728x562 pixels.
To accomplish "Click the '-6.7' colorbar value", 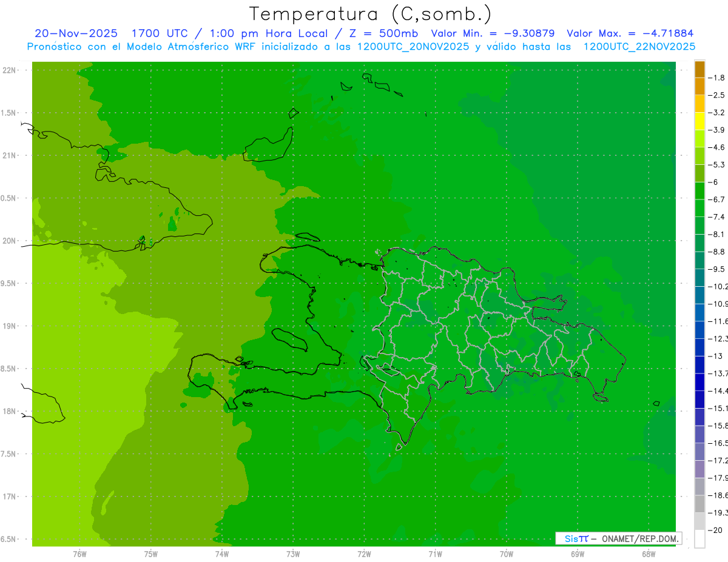I will click(718, 199).
